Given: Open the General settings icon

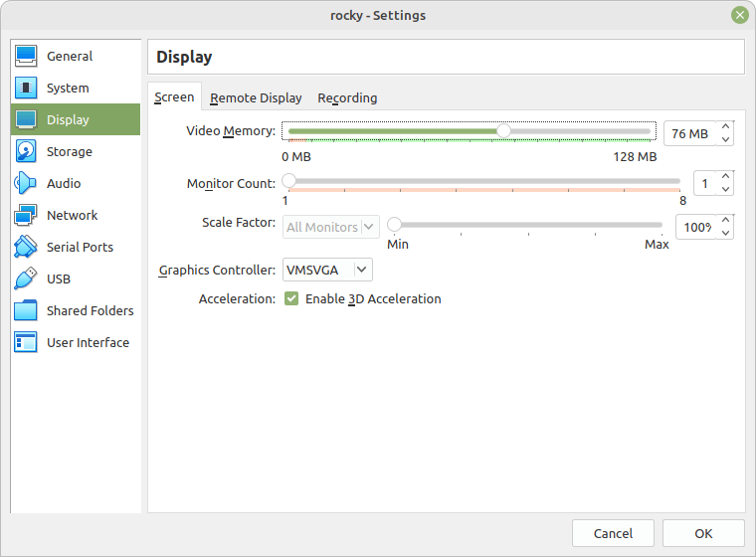Looking at the screenshot, I should point(26,56).
